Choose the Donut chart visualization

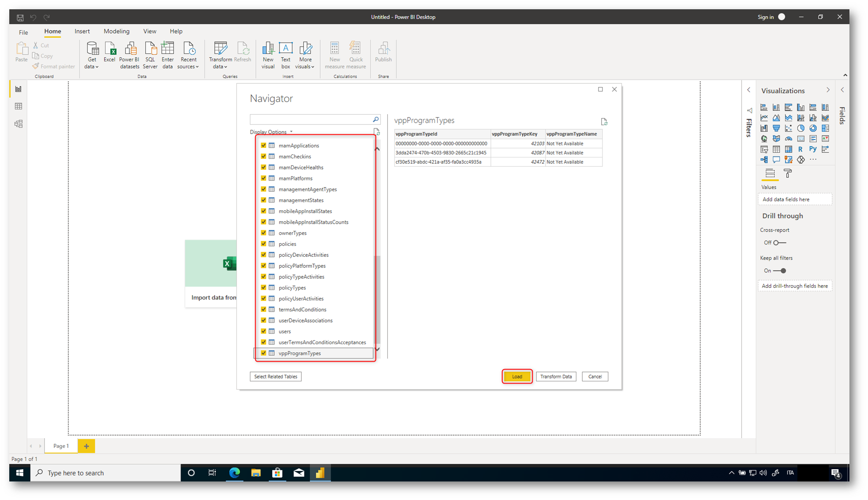point(813,128)
